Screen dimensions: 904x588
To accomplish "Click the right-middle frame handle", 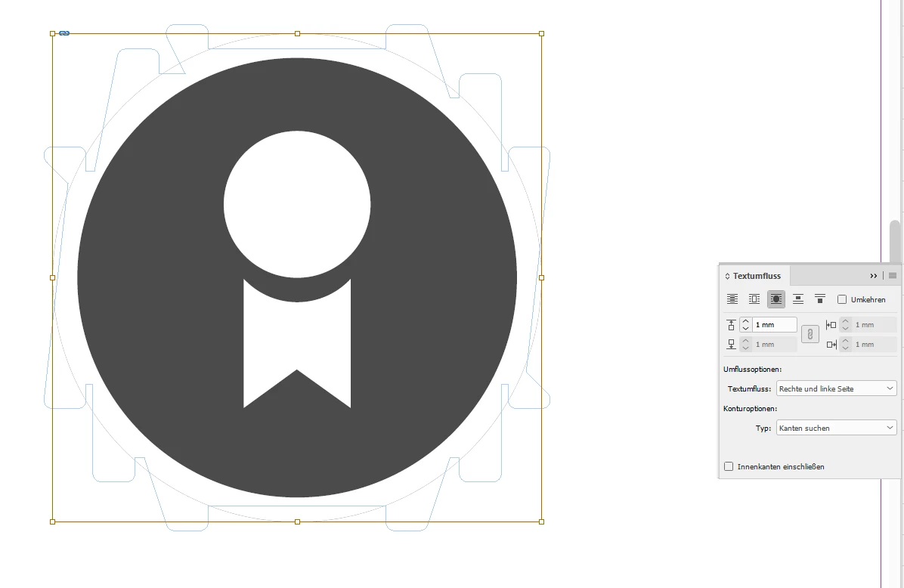I will point(541,278).
